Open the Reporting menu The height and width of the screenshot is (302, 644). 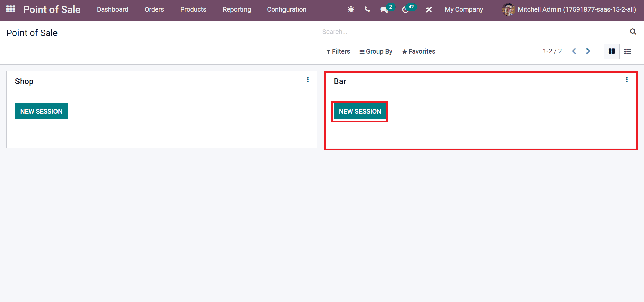[237, 10]
